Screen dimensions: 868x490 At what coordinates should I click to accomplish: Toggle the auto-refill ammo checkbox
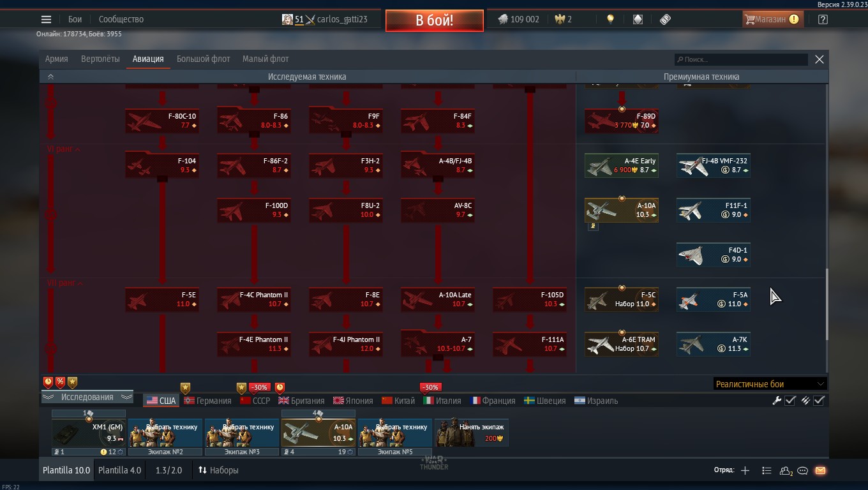click(x=819, y=401)
